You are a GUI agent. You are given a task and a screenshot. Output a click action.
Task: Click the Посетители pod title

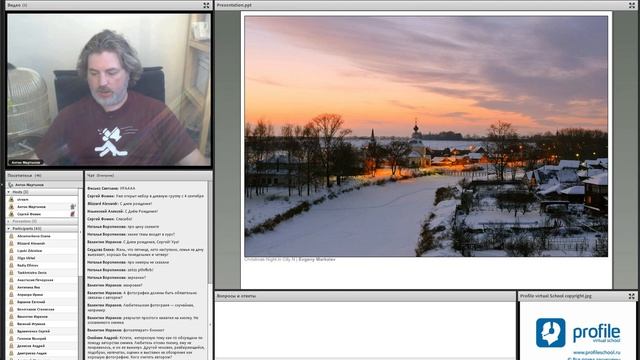point(24,176)
